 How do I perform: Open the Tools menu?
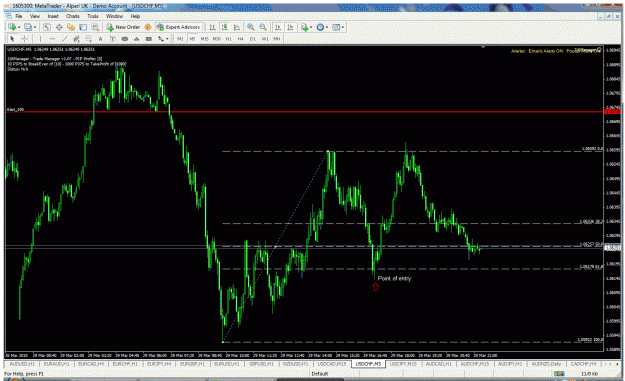click(x=93, y=16)
